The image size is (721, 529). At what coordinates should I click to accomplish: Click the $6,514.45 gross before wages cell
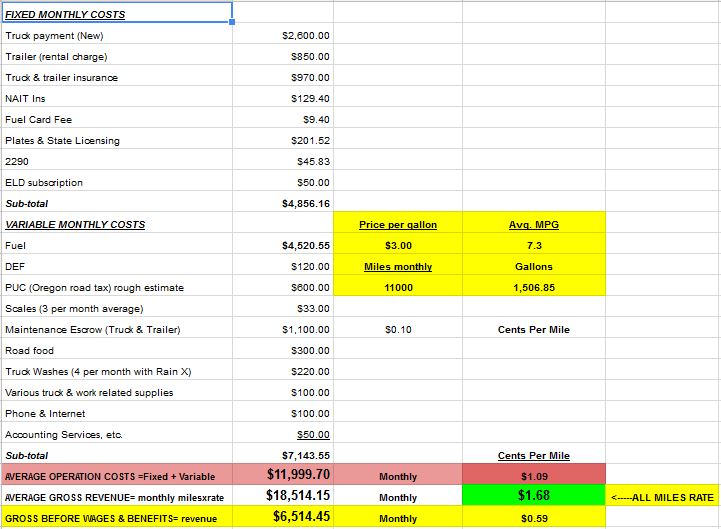[x=283, y=517]
